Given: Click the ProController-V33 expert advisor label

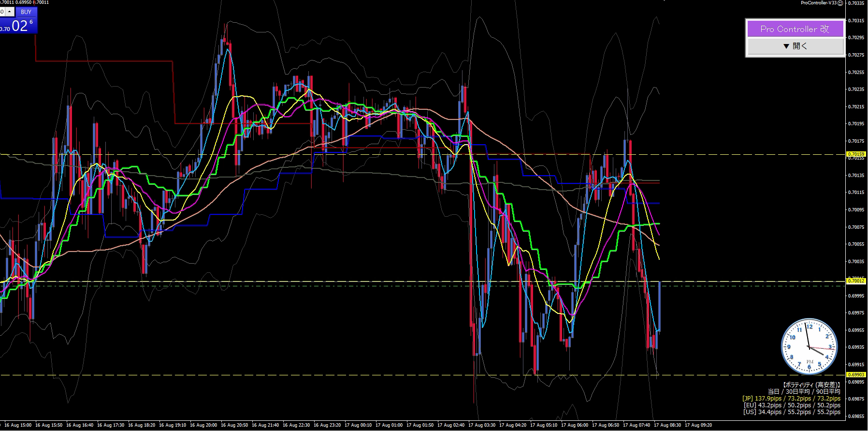Looking at the screenshot, I should click(819, 3).
